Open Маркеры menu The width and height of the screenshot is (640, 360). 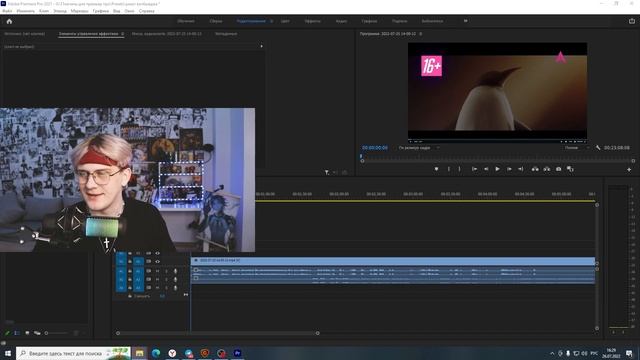click(79, 11)
